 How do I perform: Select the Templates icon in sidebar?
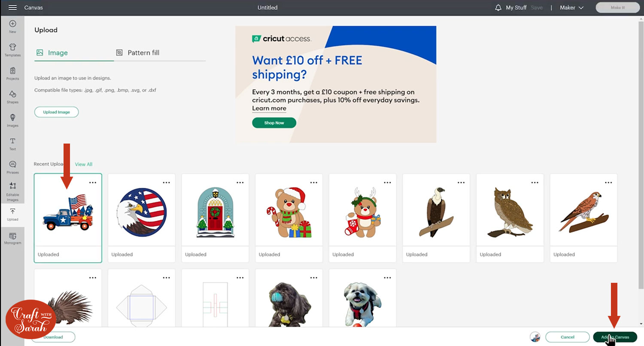click(x=12, y=47)
